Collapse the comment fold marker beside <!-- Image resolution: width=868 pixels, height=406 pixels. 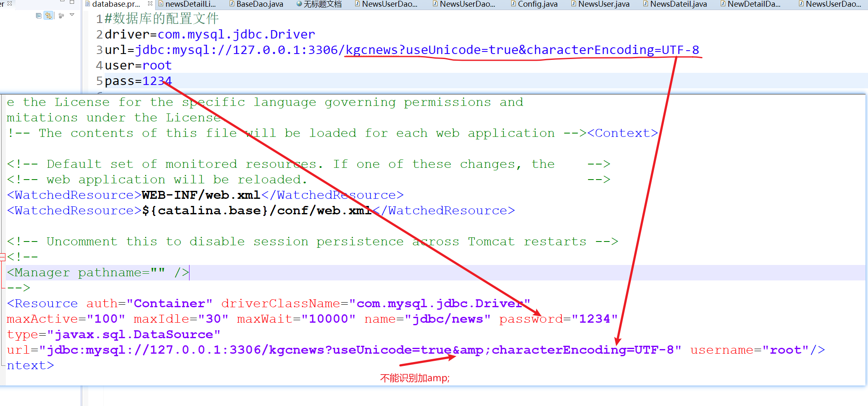tap(3, 257)
